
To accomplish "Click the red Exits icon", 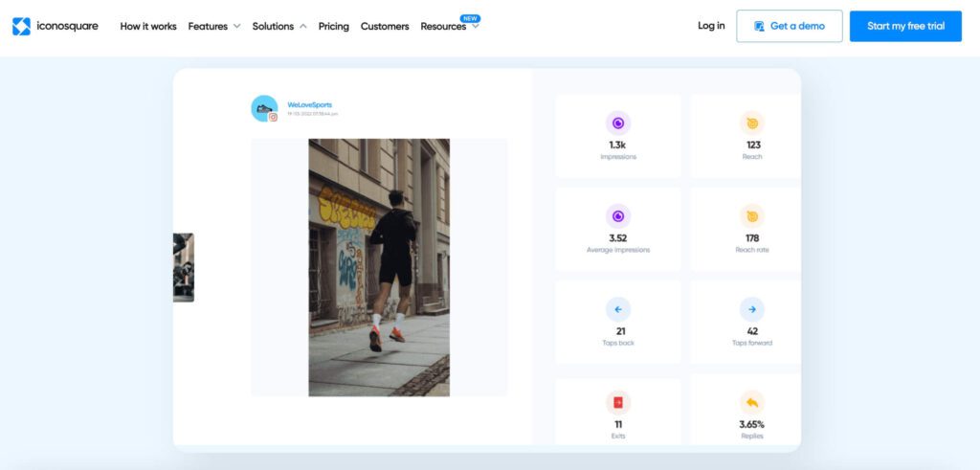I will point(618,402).
